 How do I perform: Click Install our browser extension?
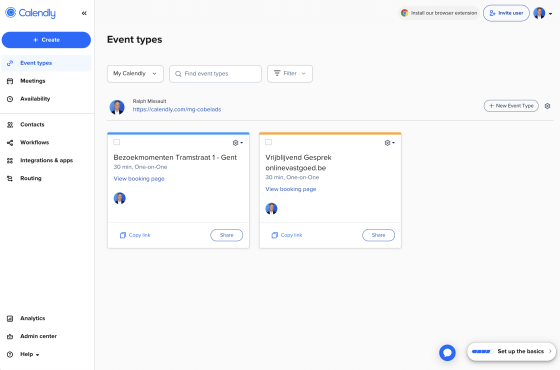tap(439, 13)
